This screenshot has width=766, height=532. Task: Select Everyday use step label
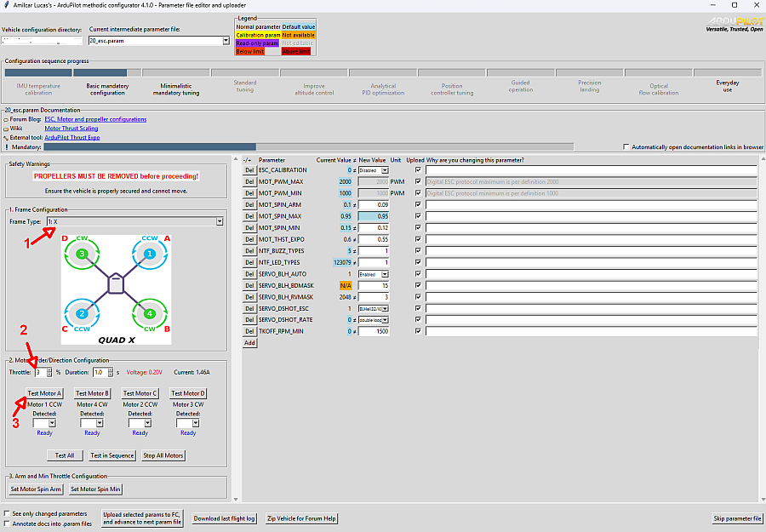[x=728, y=86]
